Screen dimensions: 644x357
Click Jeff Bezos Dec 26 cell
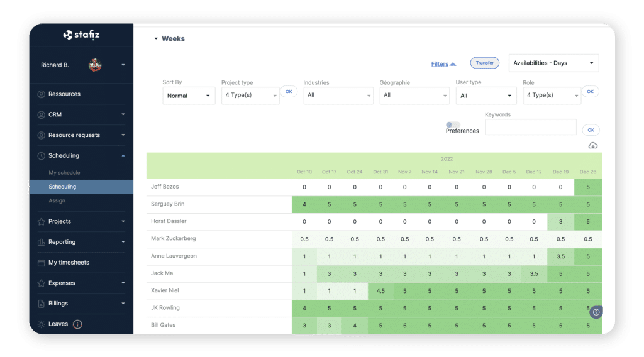[x=588, y=187]
